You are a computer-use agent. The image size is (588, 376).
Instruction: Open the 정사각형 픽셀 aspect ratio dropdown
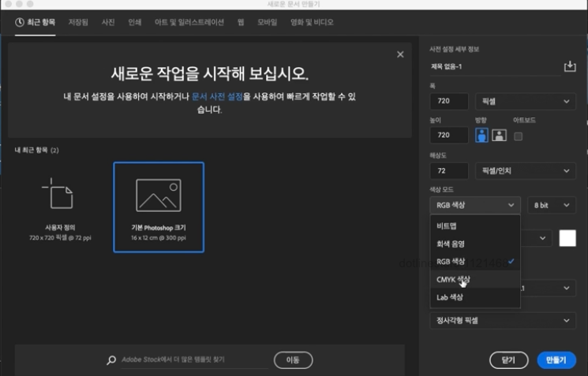coord(503,321)
